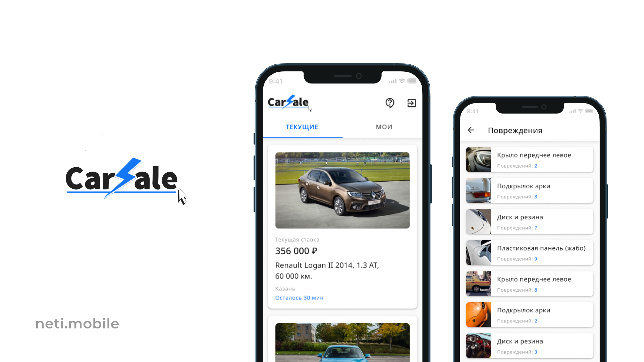Click back arrow on Повреждения screen

[471, 130]
